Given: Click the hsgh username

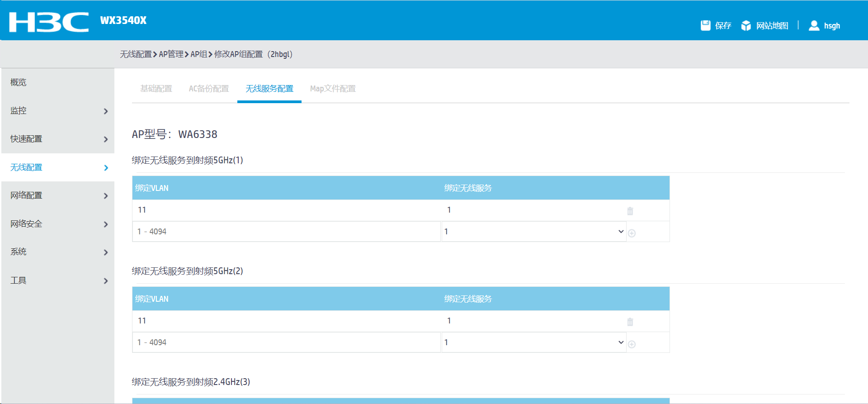Looking at the screenshot, I should tap(832, 26).
